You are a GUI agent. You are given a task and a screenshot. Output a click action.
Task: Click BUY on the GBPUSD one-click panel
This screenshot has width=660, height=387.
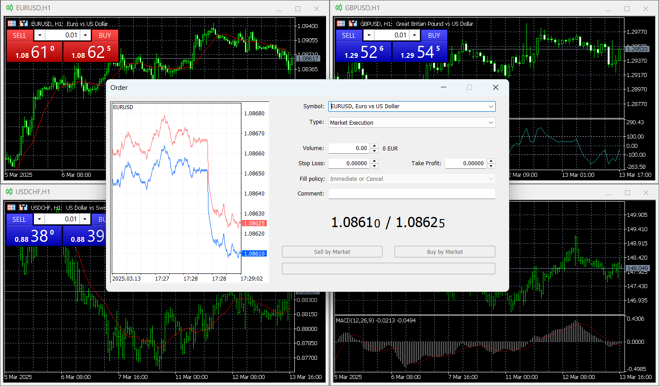point(434,35)
